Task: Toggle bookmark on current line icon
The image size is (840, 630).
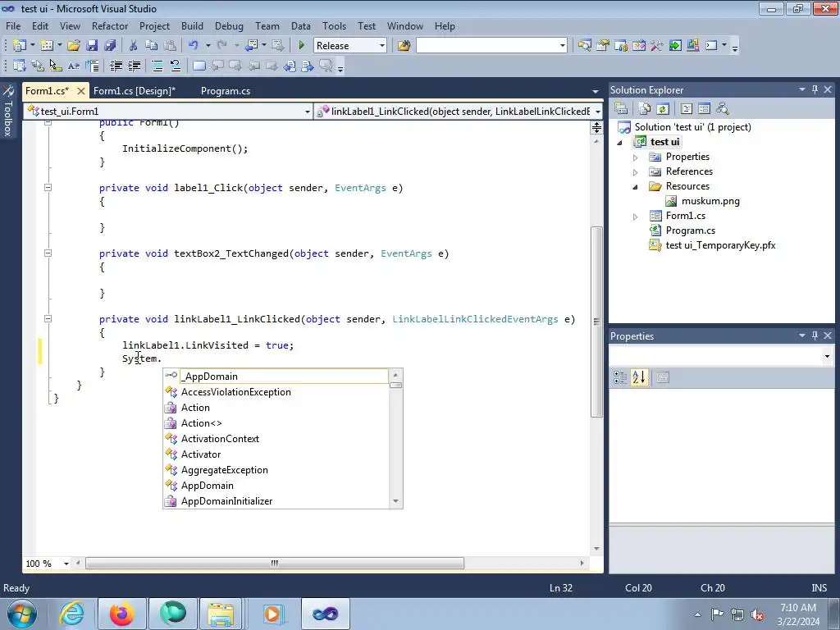Action: [x=199, y=66]
